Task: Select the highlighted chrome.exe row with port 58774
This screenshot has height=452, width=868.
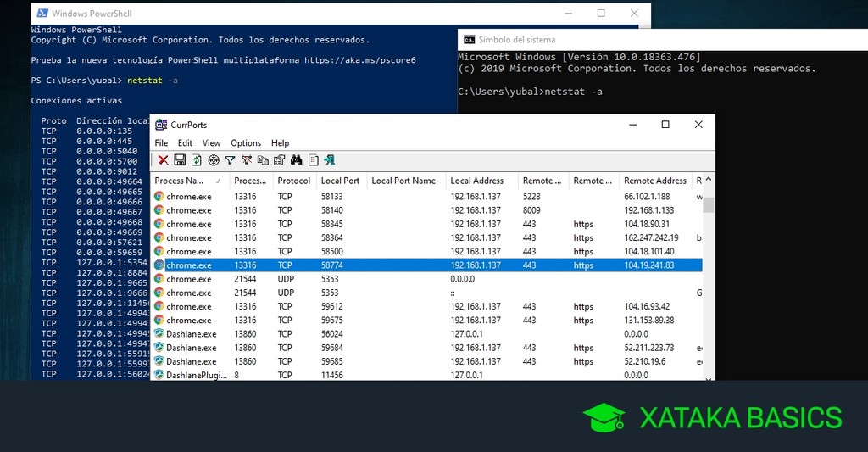Action: (427, 265)
